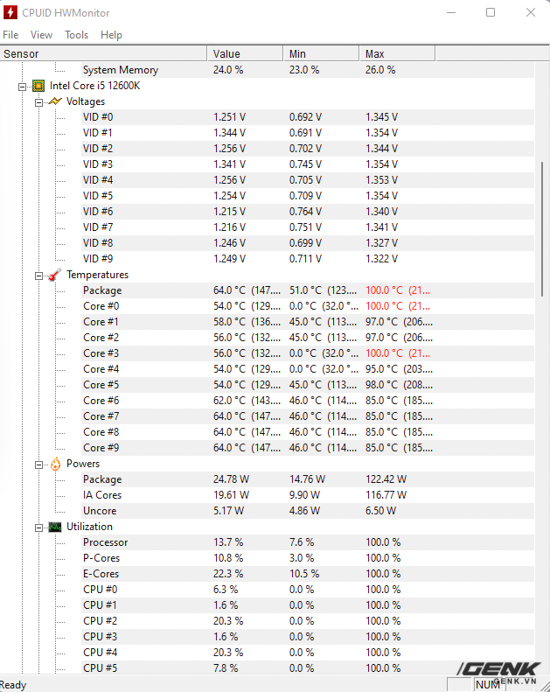Collapse the Voltages section

tap(39, 102)
